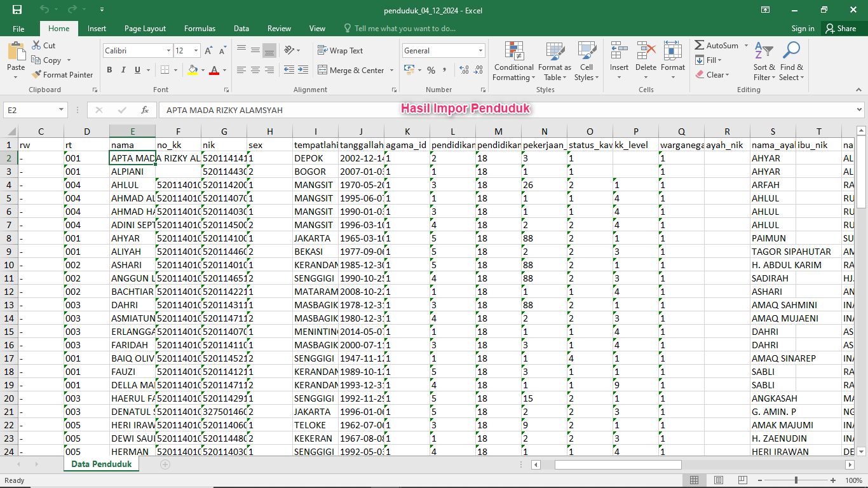Apply cell borders

point(165,70)
